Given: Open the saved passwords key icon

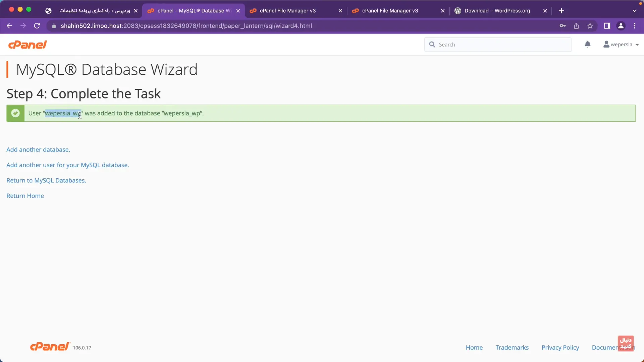Looking at the screenshot, I should click(x=562, y=26).
